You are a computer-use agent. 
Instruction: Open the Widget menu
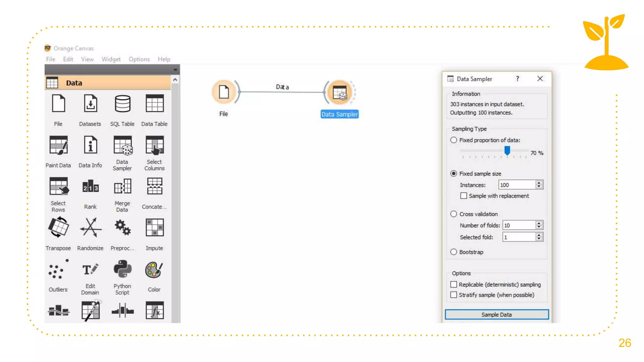[111, 59]
